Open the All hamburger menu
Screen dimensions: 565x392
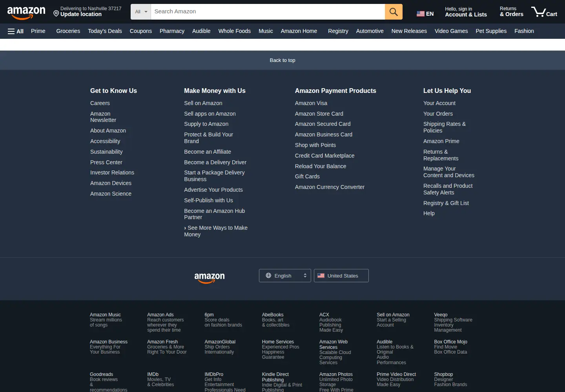[16, 31]
